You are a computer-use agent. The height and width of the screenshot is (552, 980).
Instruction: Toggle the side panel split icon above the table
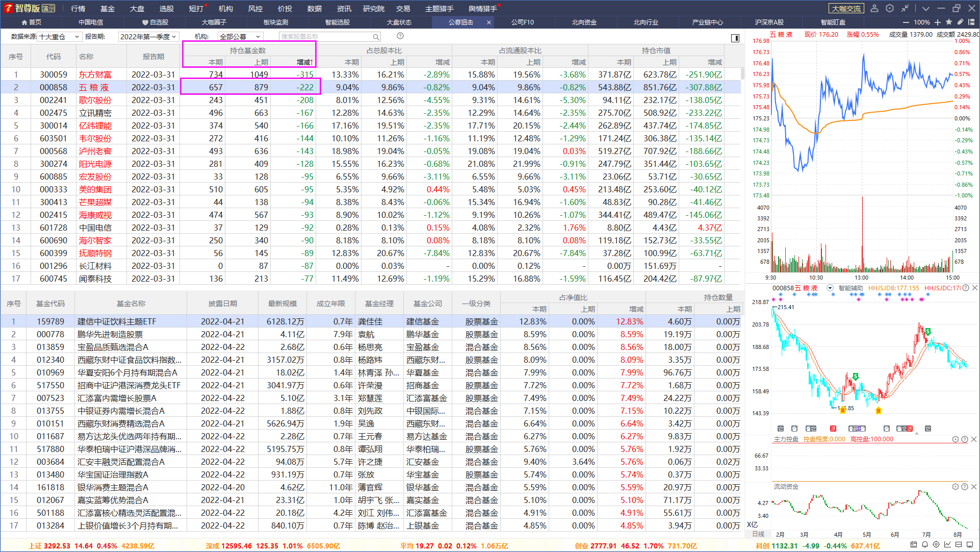pos(735,38)
